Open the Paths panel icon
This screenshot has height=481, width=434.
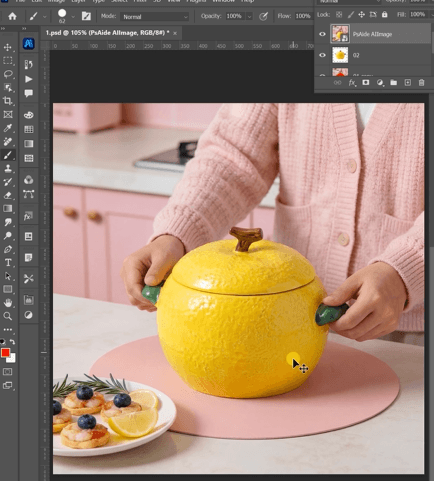(29, 194)
